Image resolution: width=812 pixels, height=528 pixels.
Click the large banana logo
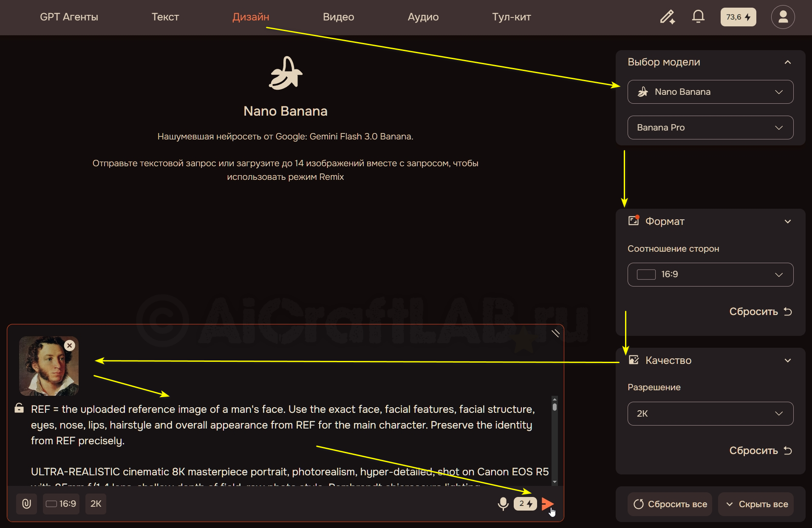tap(286, 73)
